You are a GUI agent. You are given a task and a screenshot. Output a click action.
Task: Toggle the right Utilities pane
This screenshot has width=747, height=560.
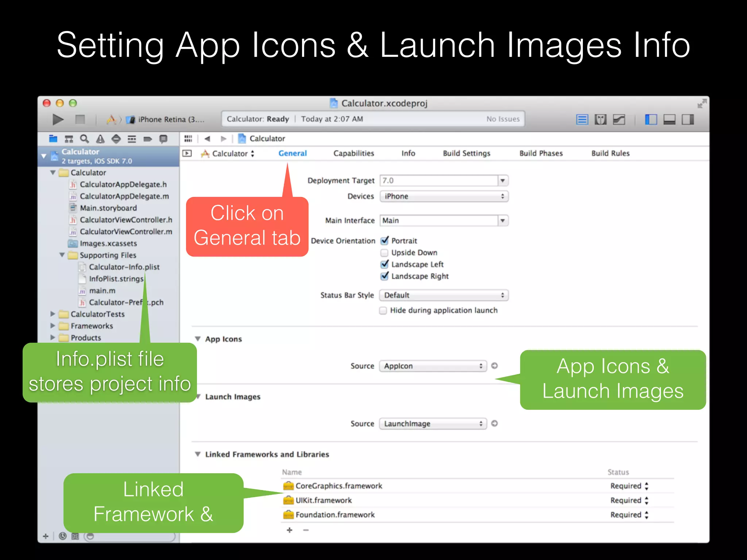pyautogui.click(x=688, y=120)
